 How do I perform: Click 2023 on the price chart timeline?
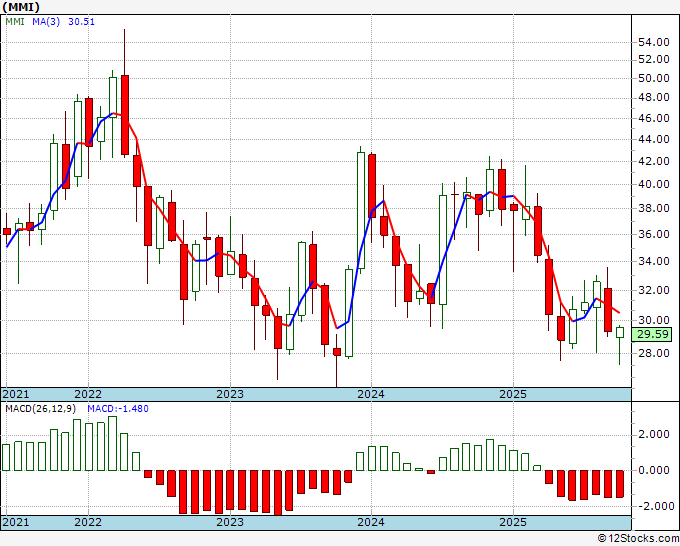click(x=230, y=394)
